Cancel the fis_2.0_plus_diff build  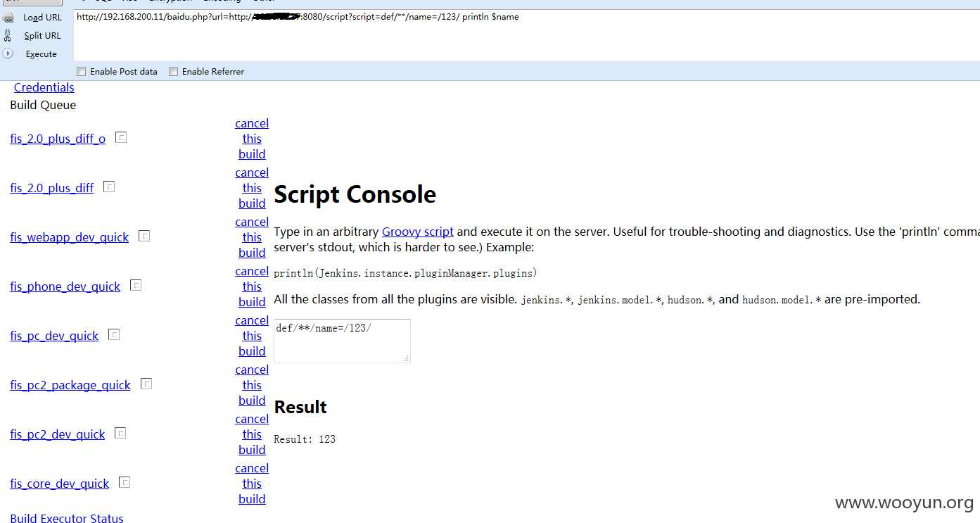(252, 188)
